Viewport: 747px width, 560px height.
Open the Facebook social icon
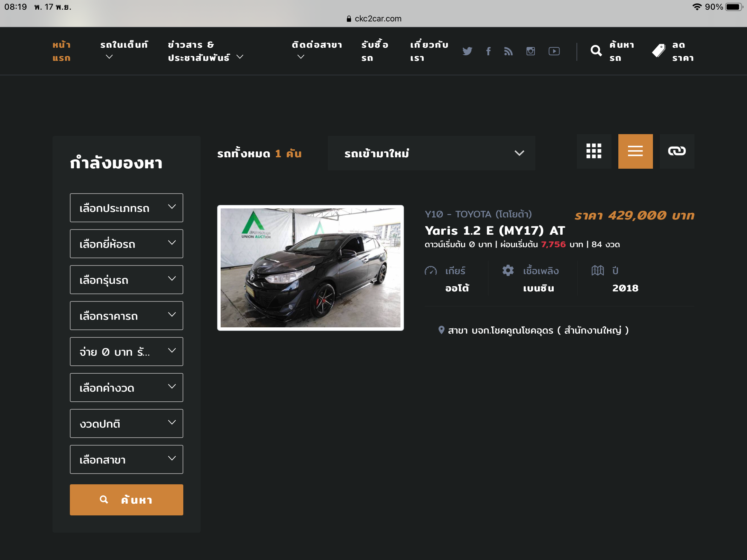[488, 51]
